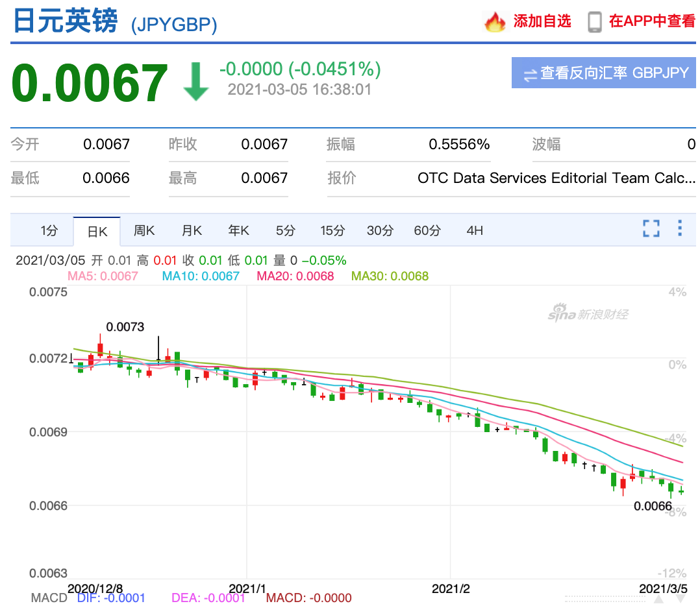This screenshot has width=700, height=606.
Task: Click the MA5 pink legend label
Action: point(103,276)
